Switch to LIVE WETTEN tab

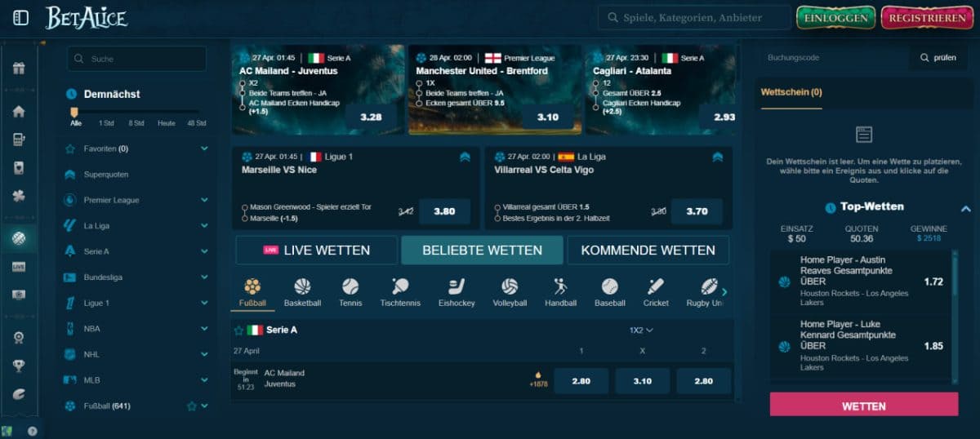point(317,251)
